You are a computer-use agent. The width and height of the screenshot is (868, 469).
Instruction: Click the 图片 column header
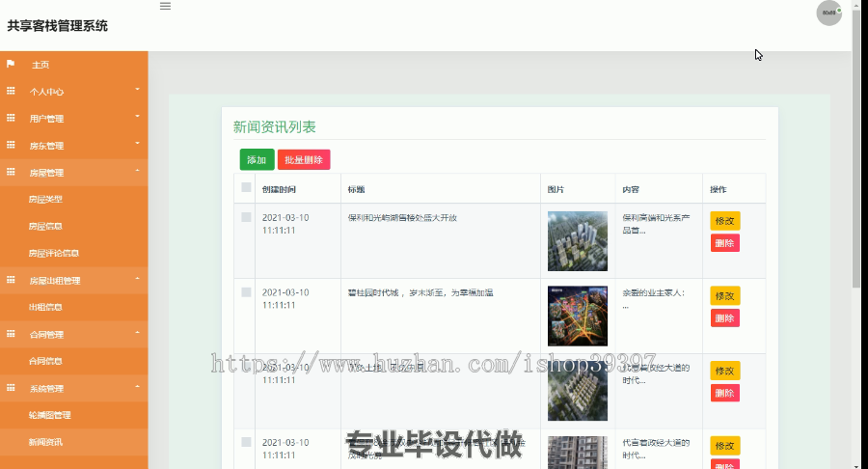(x=556, y=189)
